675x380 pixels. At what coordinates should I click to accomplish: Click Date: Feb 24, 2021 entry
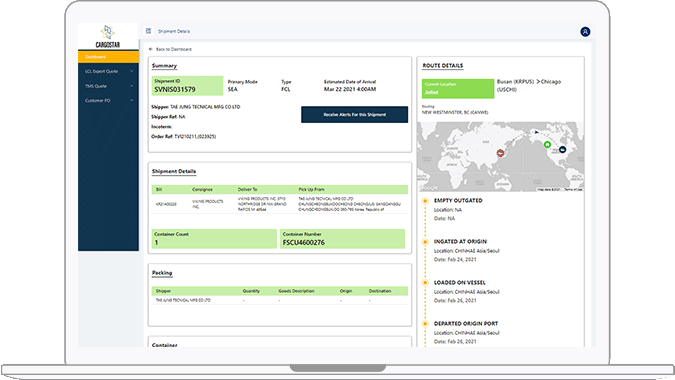455,260
